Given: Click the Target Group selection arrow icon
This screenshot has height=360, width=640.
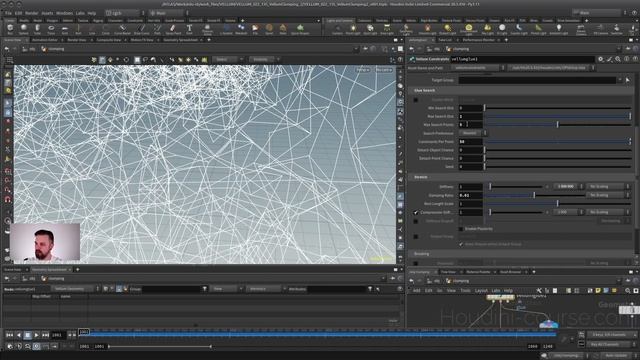Looking at the screenshot, I should point(628,80).
